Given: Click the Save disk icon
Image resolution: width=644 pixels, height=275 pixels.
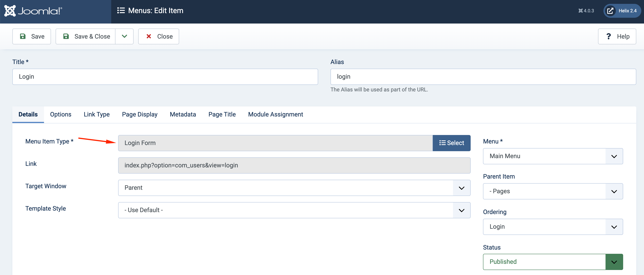Looking at the screenshot, I should pyautogui.click(x=23, y=36).
